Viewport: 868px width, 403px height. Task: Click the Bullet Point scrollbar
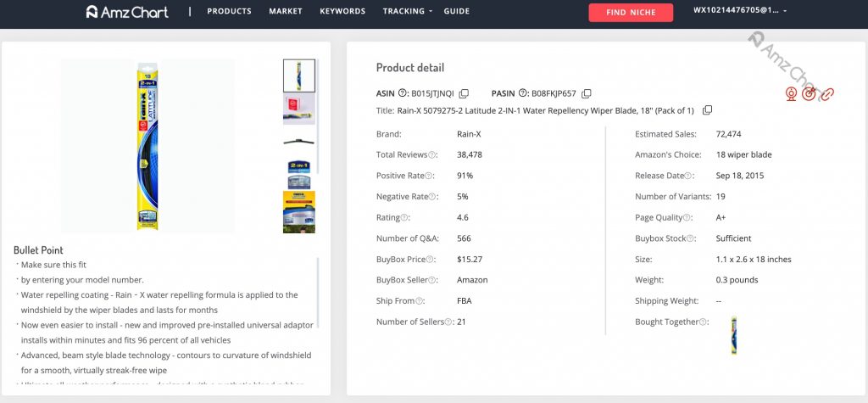tap(318, 292)
